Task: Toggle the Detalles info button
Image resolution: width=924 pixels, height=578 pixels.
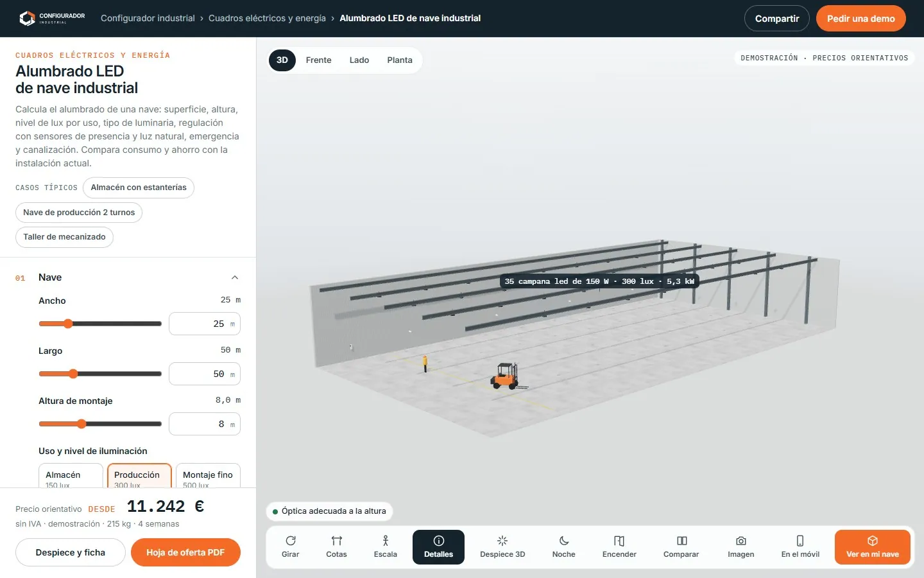Action: point(439,547)
